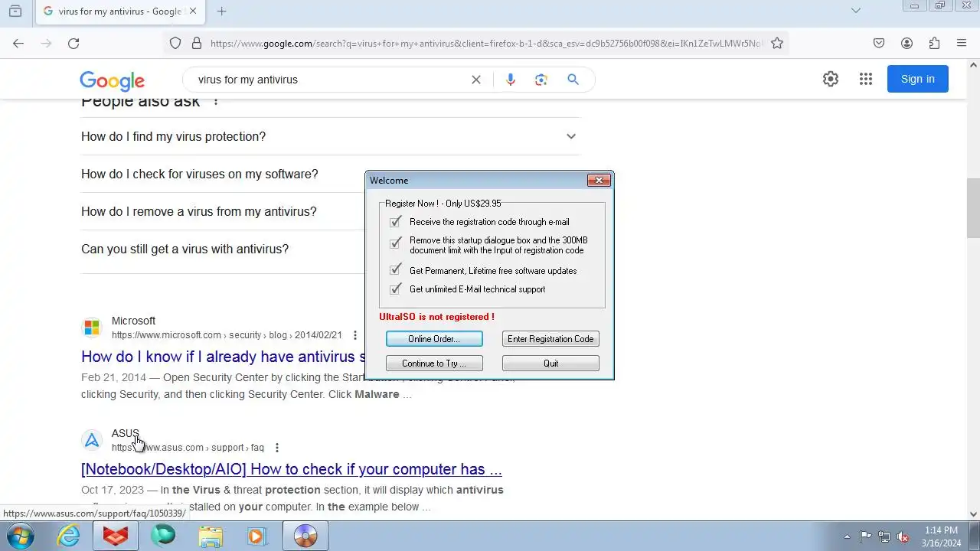Select the 'virus for my antivirus' browser tab
980x551 pixels.
coord(120,11)
